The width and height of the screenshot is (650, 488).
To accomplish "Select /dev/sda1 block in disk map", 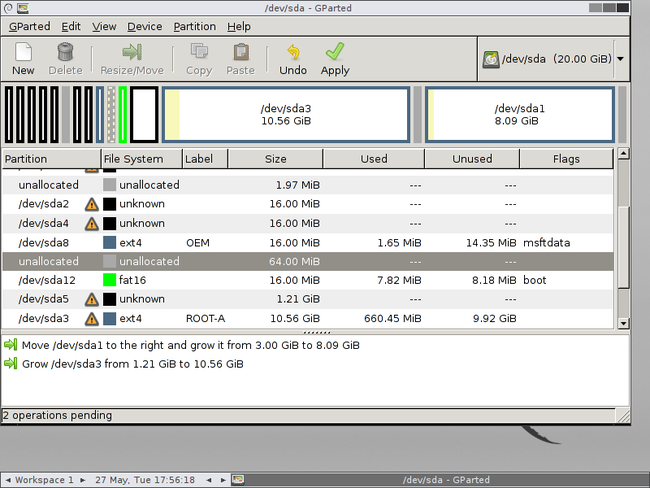I will pyautogui.click(x=517, y=114).
